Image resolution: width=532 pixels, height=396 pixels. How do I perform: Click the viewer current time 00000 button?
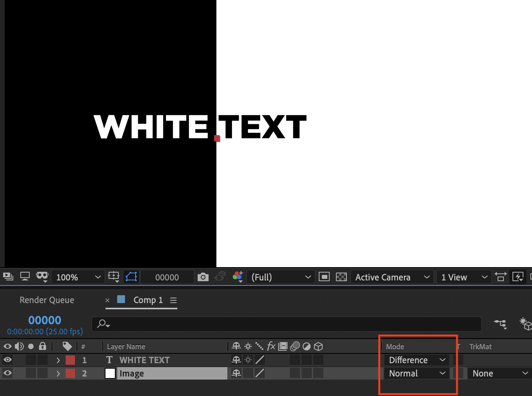point(167,277)
